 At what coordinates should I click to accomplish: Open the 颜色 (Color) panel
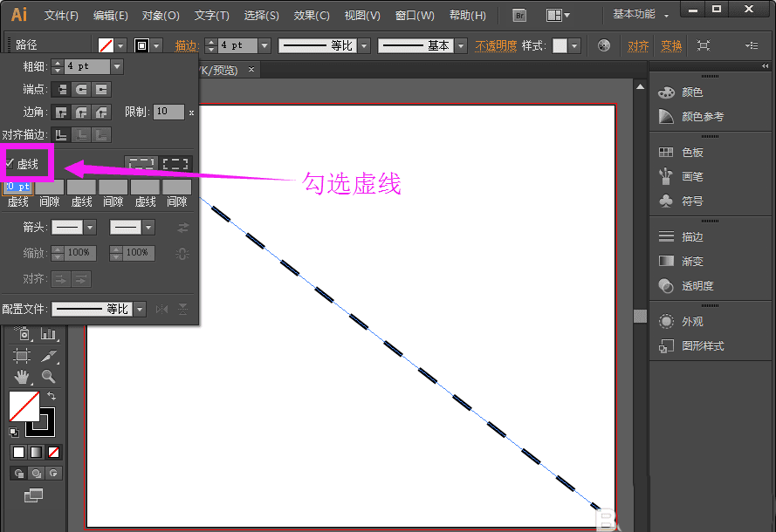click(682, 92)
